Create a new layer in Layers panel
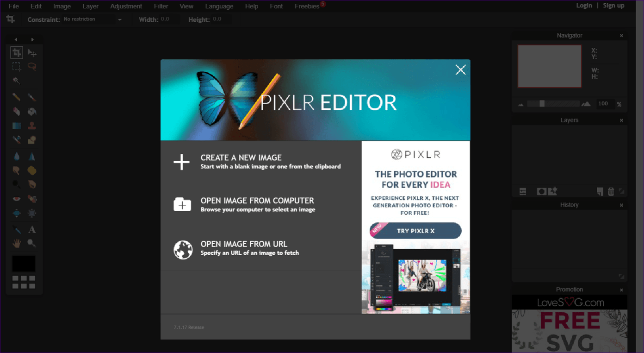 pyautogui.click(x=600, y=191)
